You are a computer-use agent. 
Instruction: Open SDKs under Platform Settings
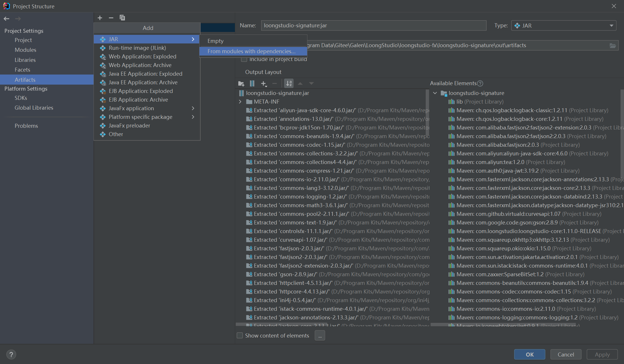[21, 98]
